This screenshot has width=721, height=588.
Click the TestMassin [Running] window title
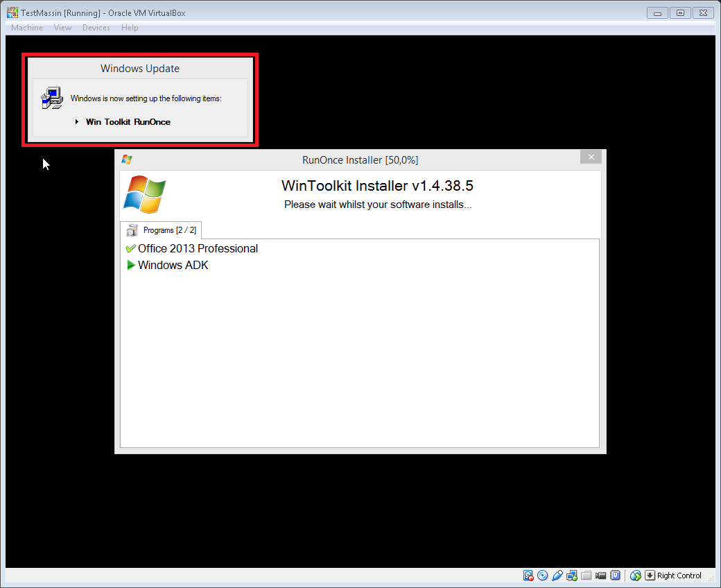[103, 13]
